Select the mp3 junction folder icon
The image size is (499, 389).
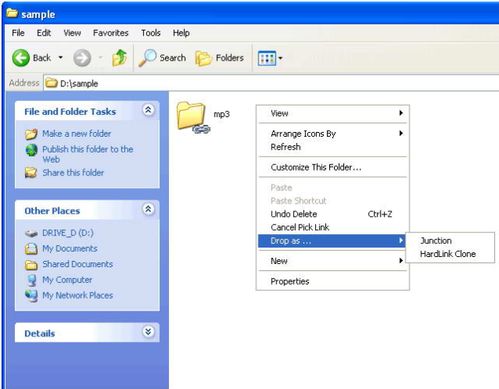click(193, 117)
